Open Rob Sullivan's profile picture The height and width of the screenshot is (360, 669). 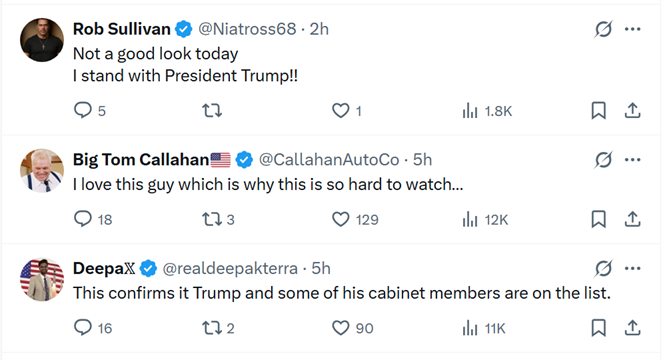pos(42,40)
